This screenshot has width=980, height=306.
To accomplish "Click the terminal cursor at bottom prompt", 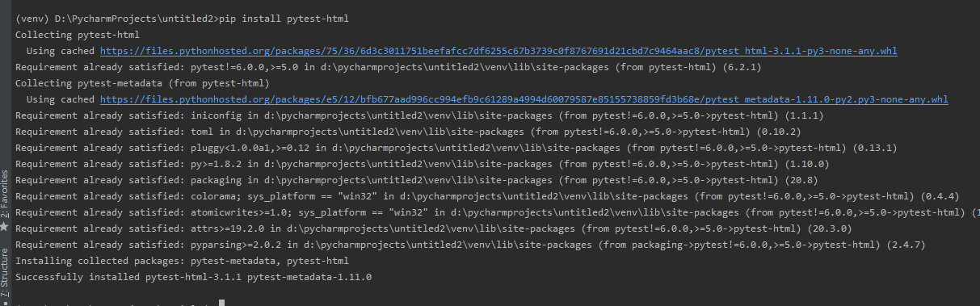I will click(x=221, y=303).
